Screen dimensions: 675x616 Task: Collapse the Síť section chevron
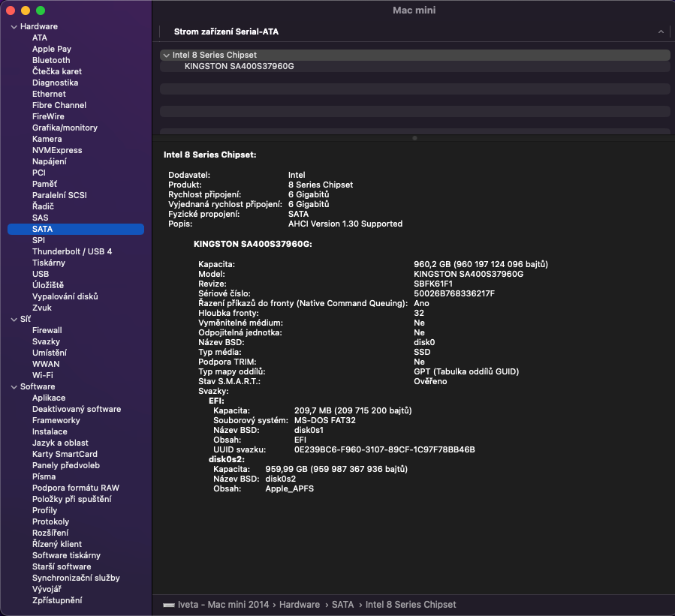14,319
